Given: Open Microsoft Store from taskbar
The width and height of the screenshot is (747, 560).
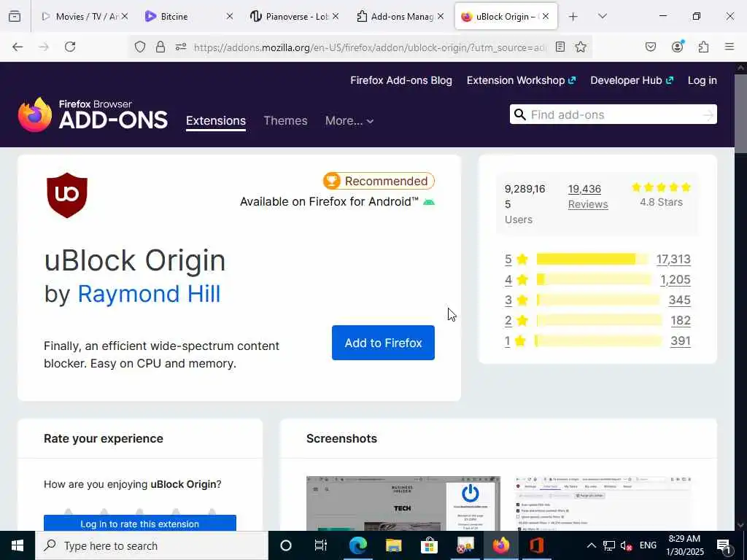Looking at the screenshot, I should pyautogui.click(x=429, y=545).
